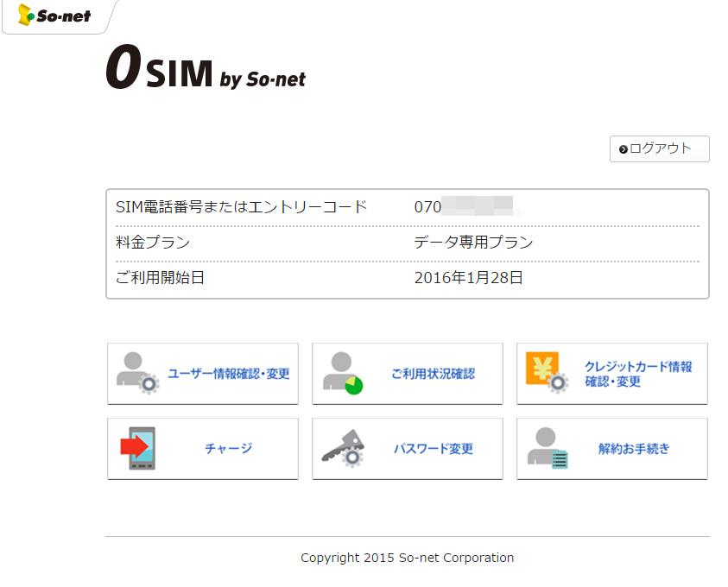This screenshot has width=728, height=587.
Task: Open ユーザー情報確認・変更 link
Action: (203, 374)
